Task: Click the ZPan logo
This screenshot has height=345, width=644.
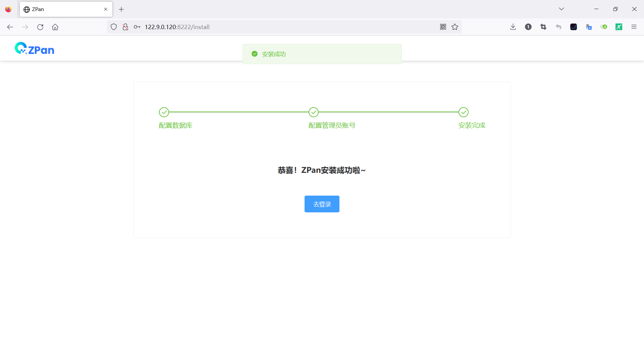Action: (x=34, y=48)
